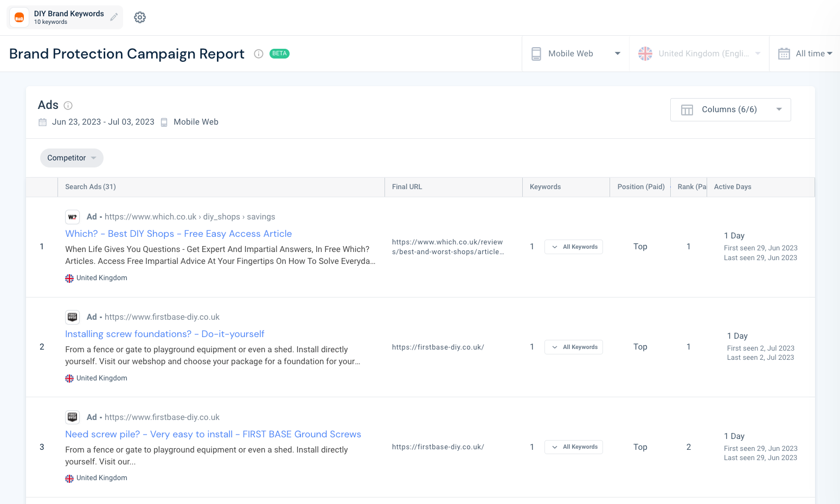
Task: Click firstbase-diy logo in second ad row
Action: tap(72, 317)
